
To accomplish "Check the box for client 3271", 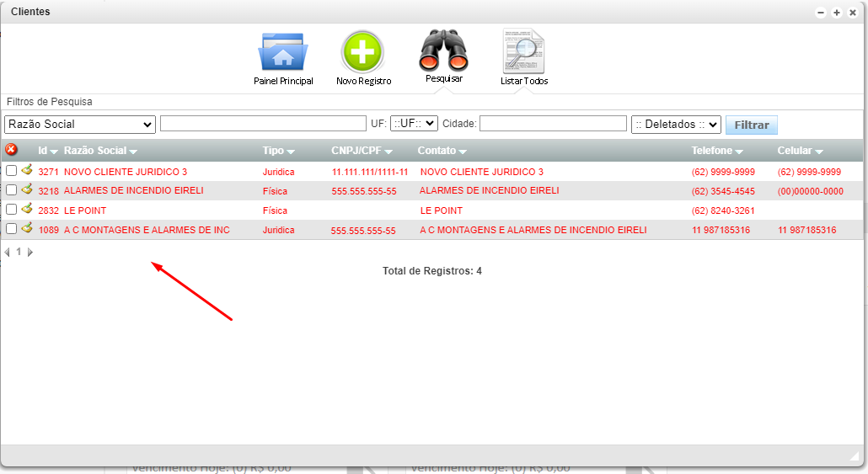I will coord(12,171).
